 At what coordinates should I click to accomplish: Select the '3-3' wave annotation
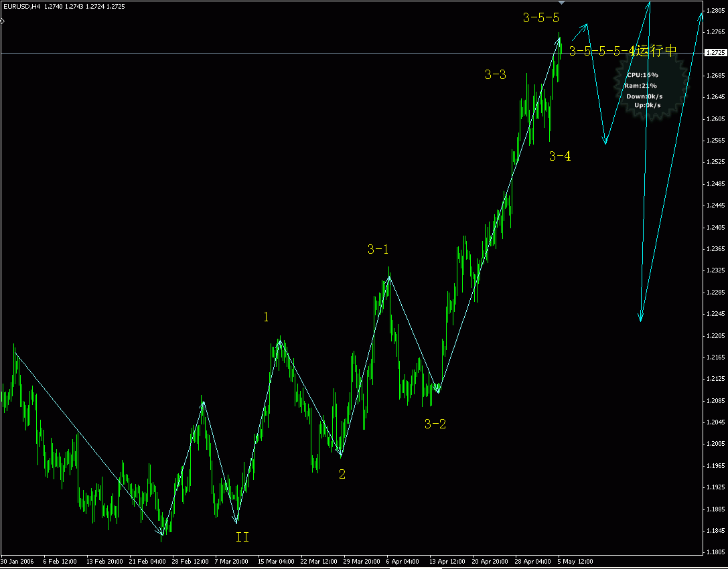click(495, 76)
